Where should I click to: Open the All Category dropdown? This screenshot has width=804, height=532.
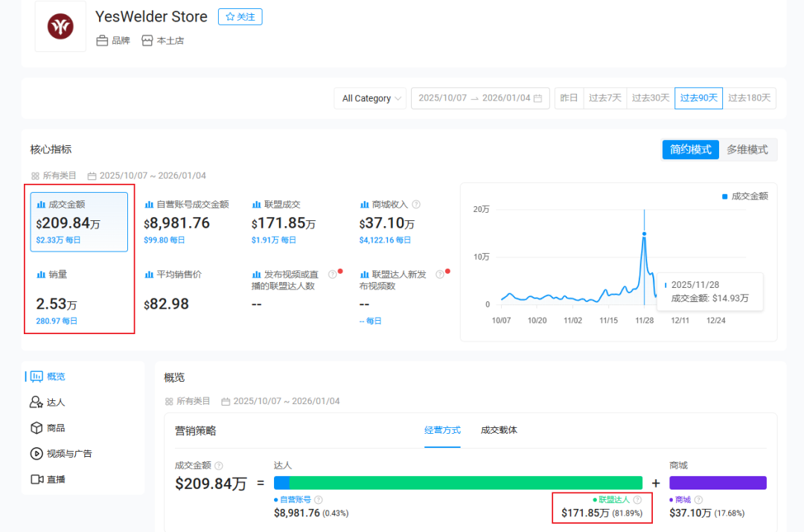pyautogui.click(x=370, y=97)
